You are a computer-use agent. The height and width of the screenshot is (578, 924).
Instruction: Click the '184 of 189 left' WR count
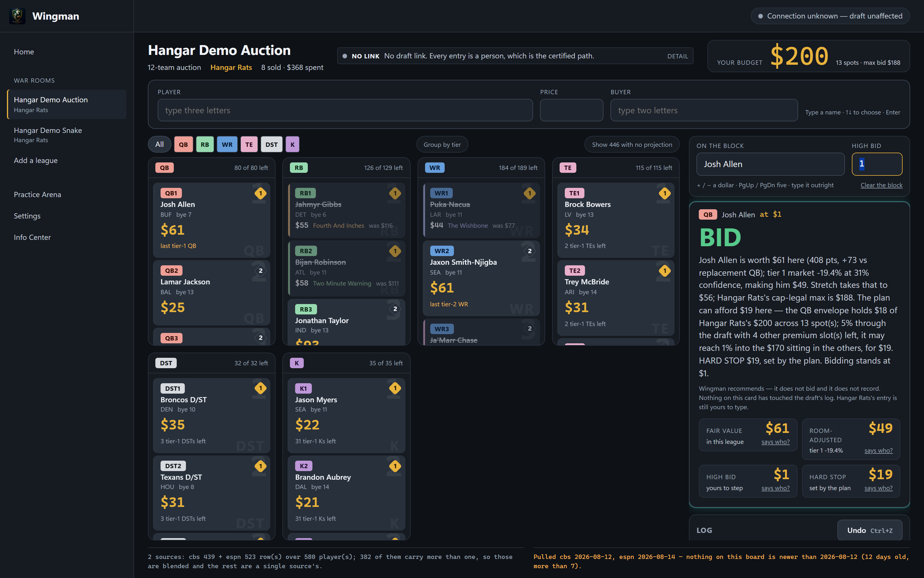[x=518, y=168]
